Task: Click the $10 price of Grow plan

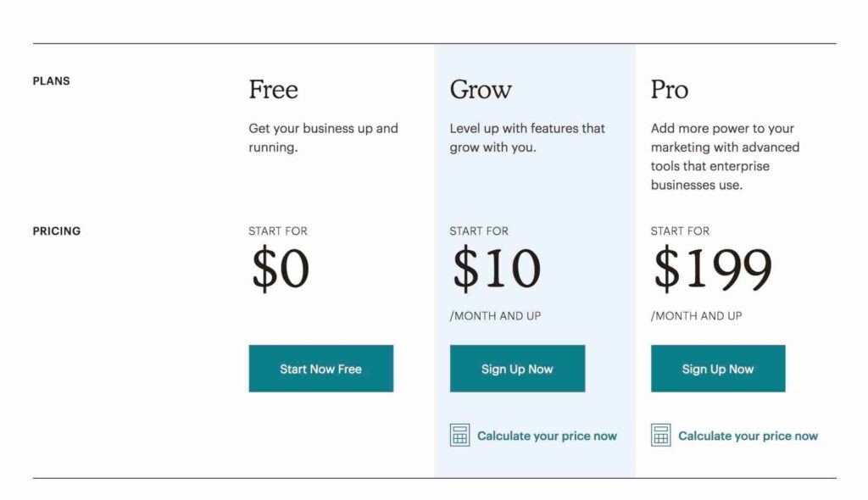Action: [496, 269]
